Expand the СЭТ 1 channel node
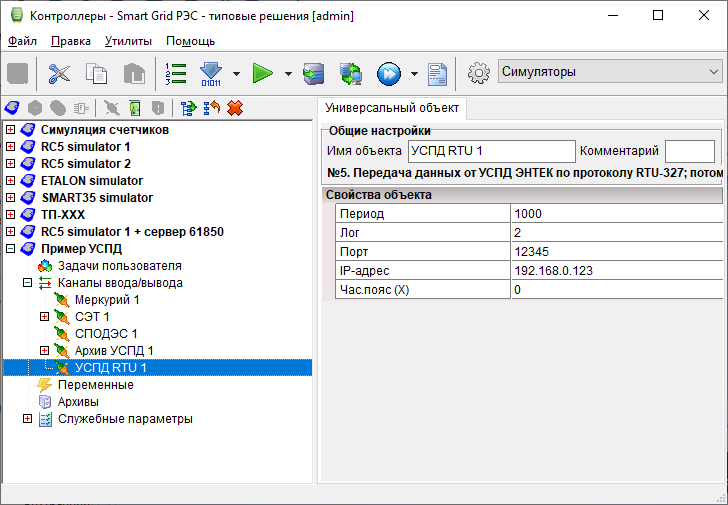This screenshot has height=505, width=728. point(45,317)
